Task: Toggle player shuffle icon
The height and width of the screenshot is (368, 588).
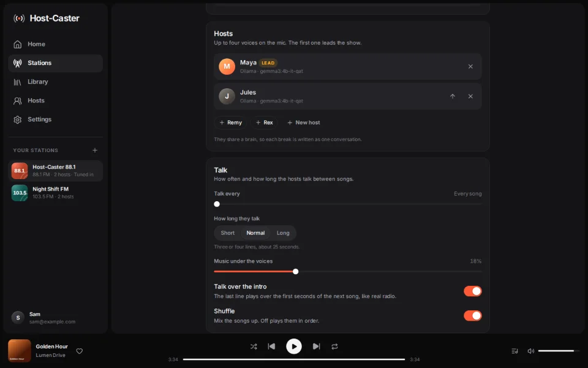Action: 254,347
